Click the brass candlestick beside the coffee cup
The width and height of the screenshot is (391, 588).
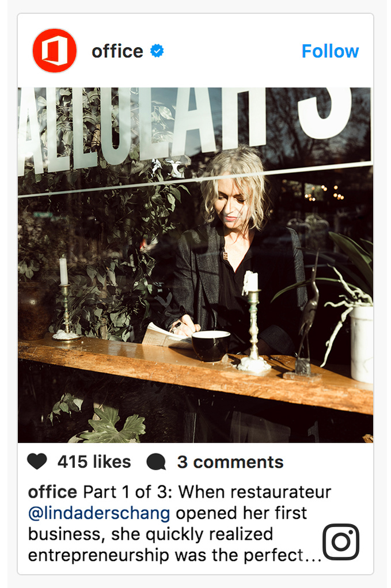point(253,323)
